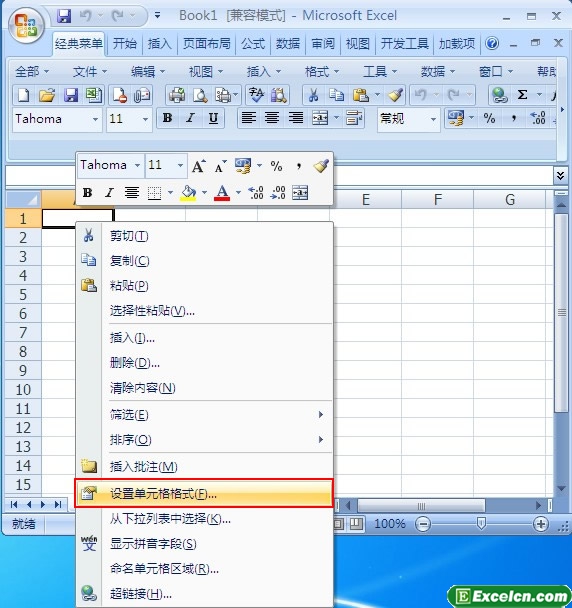Viewport: 572px width, 608px height.
Task: Open the 常规 number format dropdown
Action: [433, 119]
